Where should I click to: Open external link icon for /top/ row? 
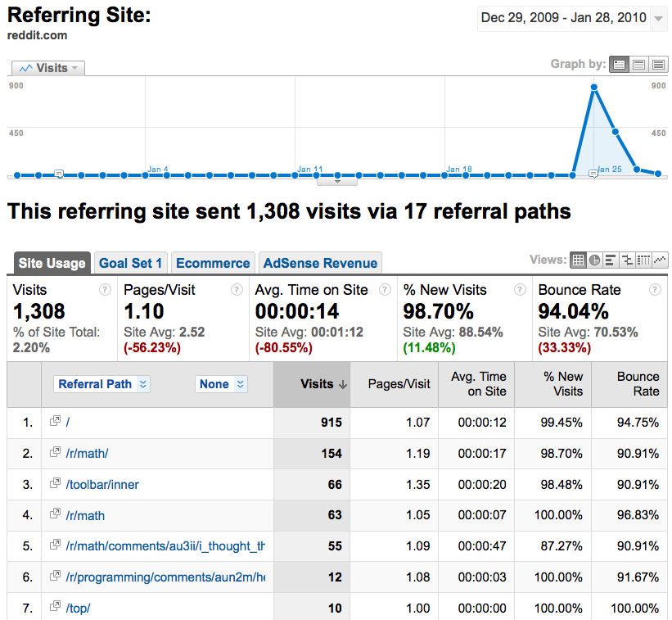click(55, 606)
